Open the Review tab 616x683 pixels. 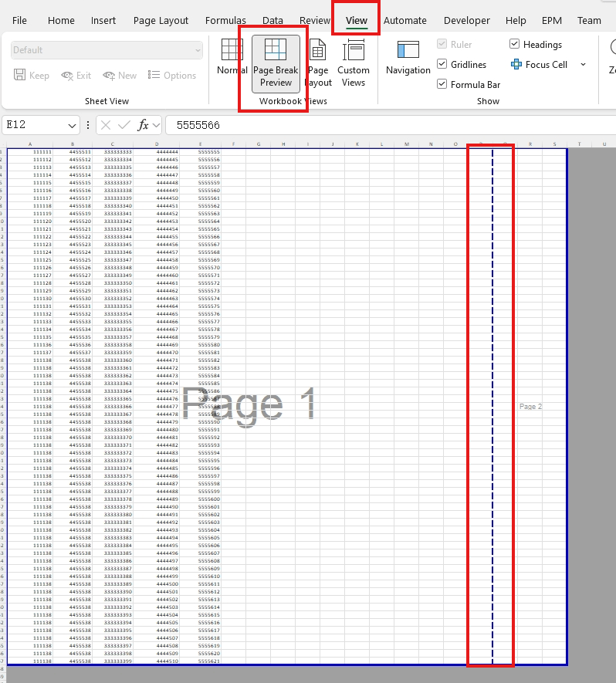pyautogui.click(x=314, y=21)
